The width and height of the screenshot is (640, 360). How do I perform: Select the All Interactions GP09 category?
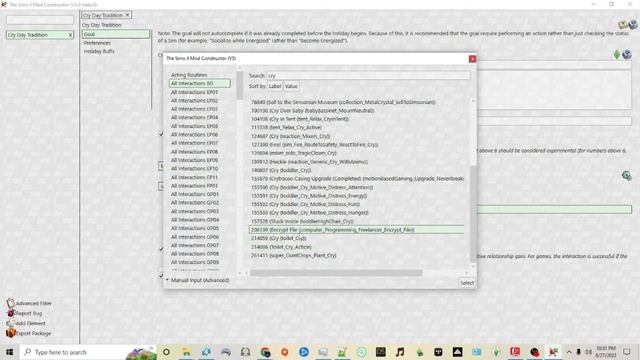(x=194, y=262)
